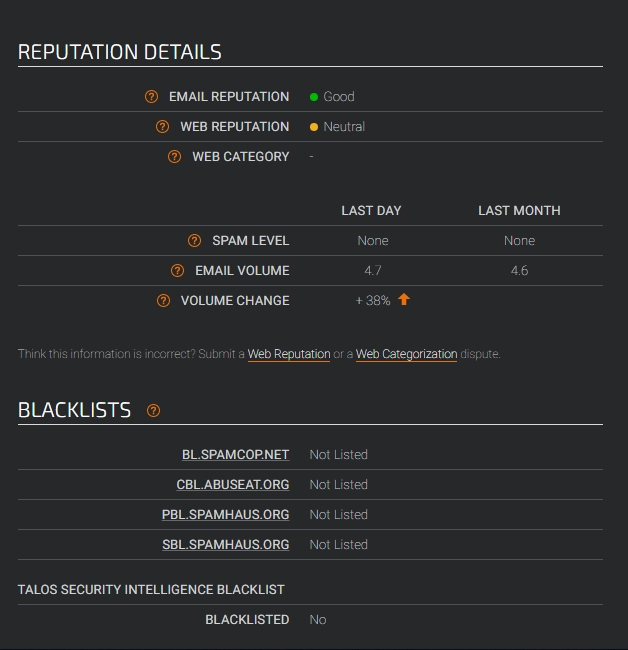Click help icon next to Web Category
This screenshot has width=628, height=650.
point(174,157)
